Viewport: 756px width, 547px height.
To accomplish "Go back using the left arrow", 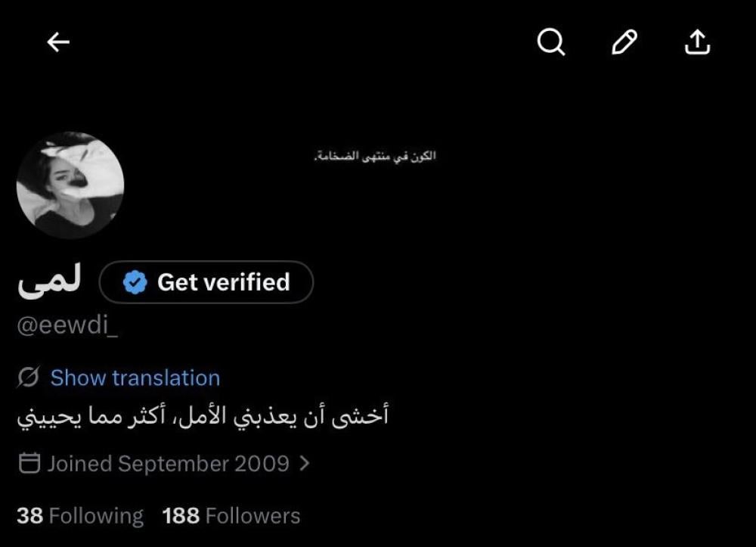I will [x=58, y=42].
